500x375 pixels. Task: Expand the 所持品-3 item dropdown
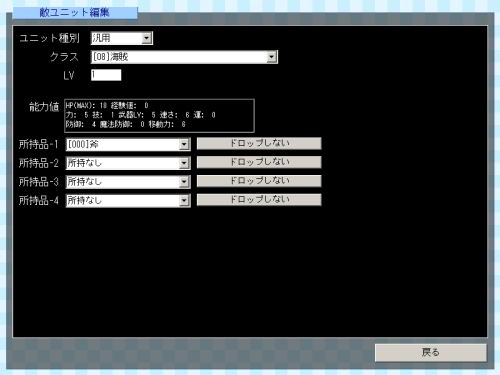(x=128, y=182)
